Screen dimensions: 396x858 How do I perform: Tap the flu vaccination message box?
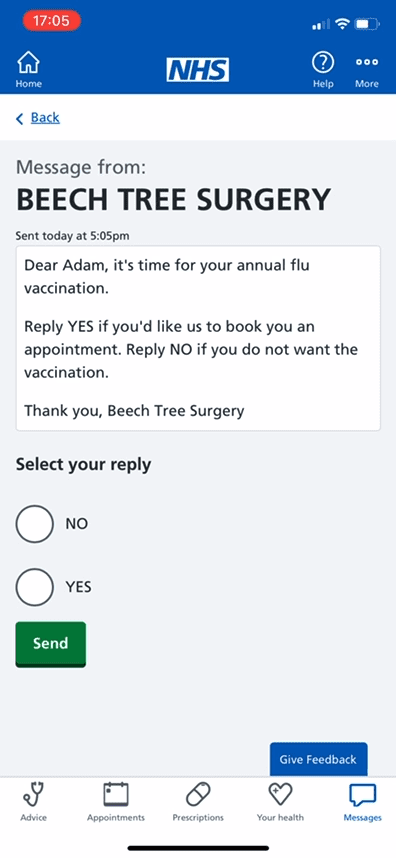coord(198,338)
